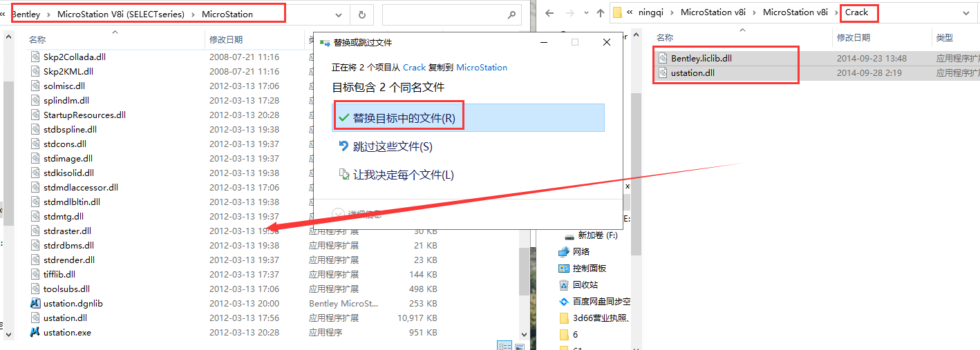Click the left window search box
The width and height of the screenshot is (980, 350).
pos(451,14)
